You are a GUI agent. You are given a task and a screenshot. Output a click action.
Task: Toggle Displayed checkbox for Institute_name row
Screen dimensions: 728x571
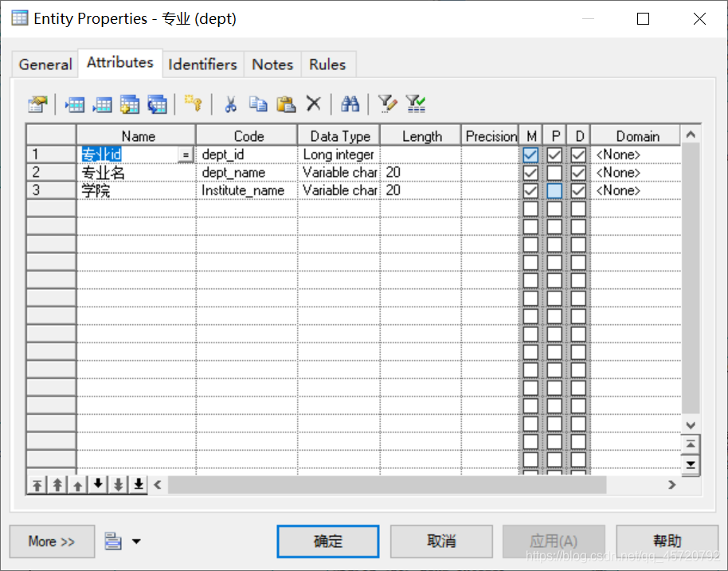[x=578, y=191]
